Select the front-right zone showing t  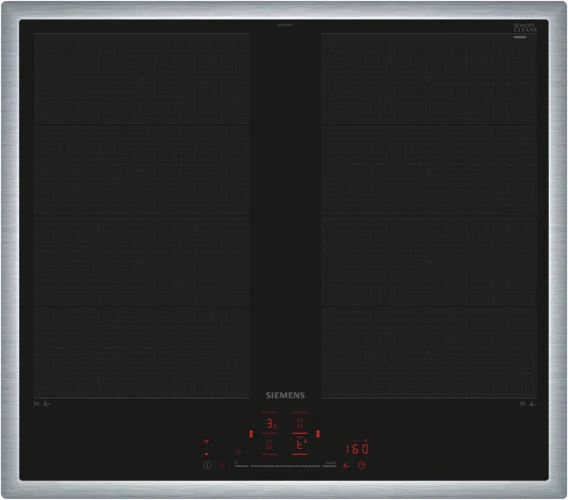tap(300, 444)
